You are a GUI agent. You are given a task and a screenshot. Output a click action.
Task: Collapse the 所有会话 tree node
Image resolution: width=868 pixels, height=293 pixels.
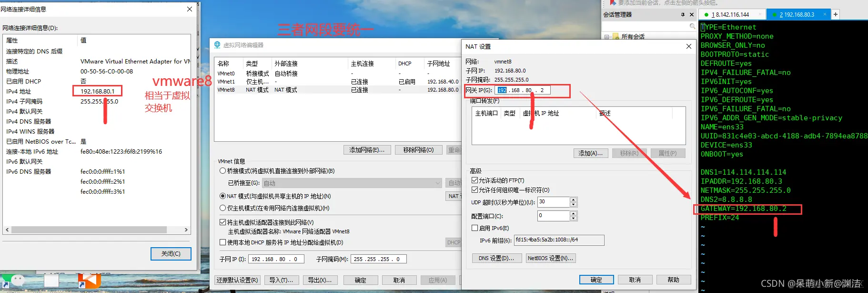pyautogui.click(x=607, y=37)
